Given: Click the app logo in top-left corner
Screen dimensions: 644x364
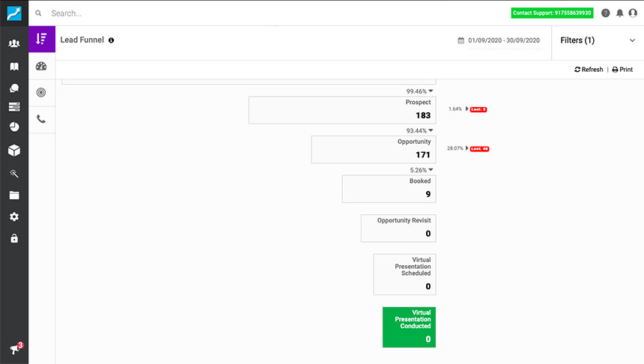Looking at the screenshot, I should point(14,13).
